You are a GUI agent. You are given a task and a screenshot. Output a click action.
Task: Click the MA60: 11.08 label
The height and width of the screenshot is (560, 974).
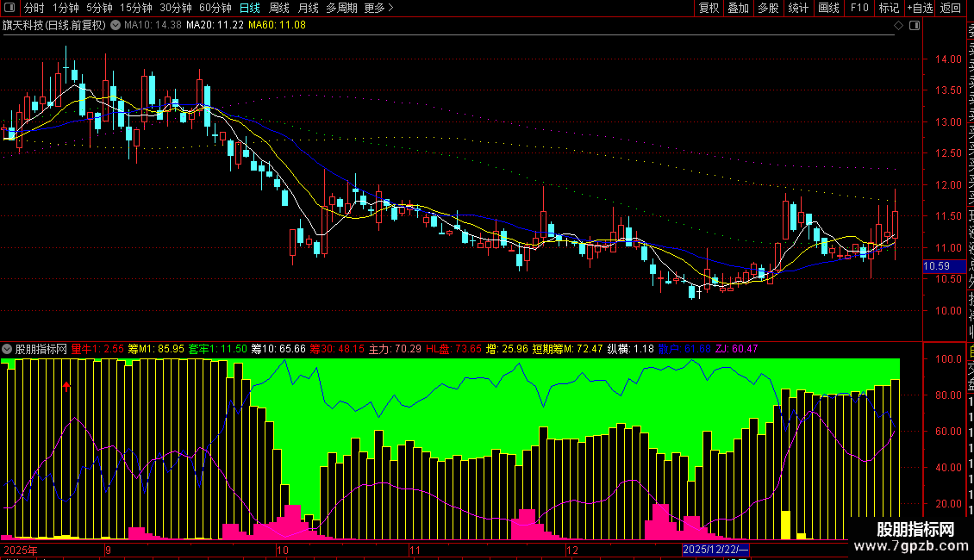point(277,25)
